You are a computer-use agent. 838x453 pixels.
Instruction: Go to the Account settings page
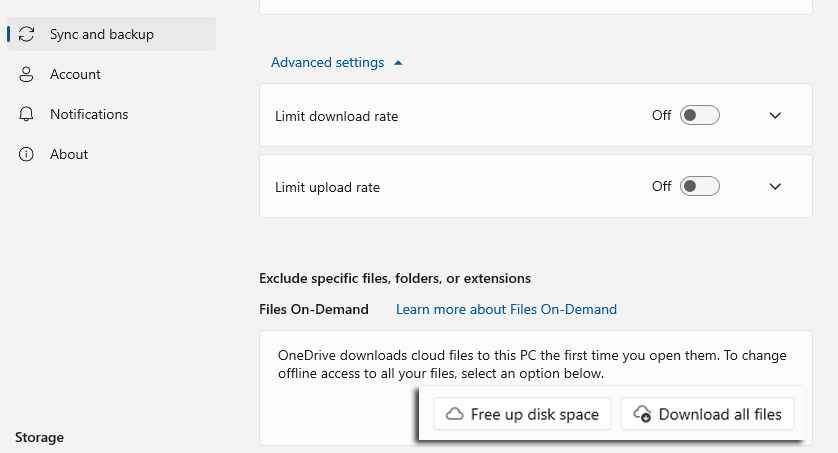(75, 74)
